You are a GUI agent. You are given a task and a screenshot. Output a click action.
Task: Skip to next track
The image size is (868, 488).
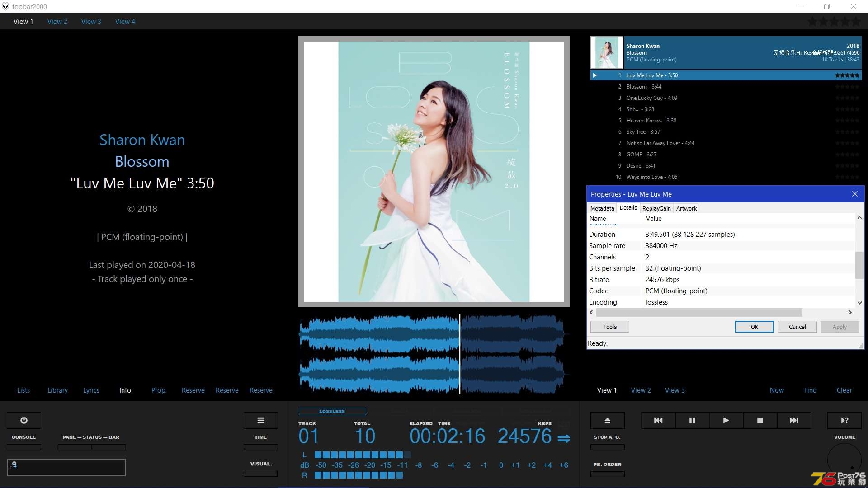(794, 420)
